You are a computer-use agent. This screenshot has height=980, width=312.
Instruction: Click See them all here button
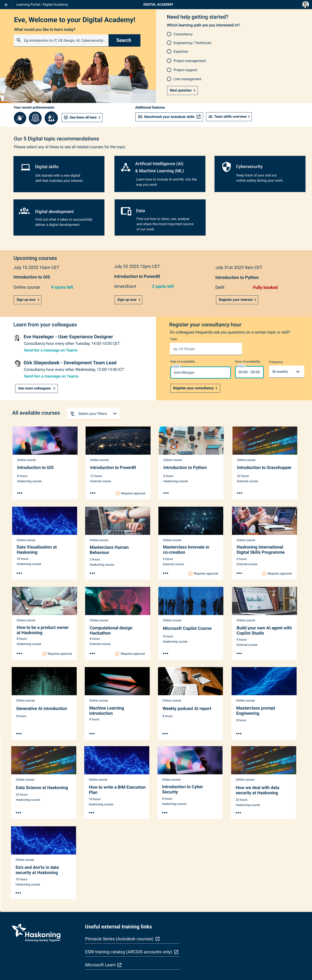click(x=82, y=118)
